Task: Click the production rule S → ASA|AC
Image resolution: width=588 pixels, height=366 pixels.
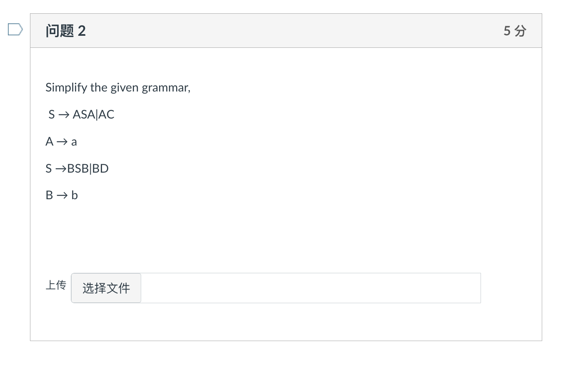Action: 81,114
